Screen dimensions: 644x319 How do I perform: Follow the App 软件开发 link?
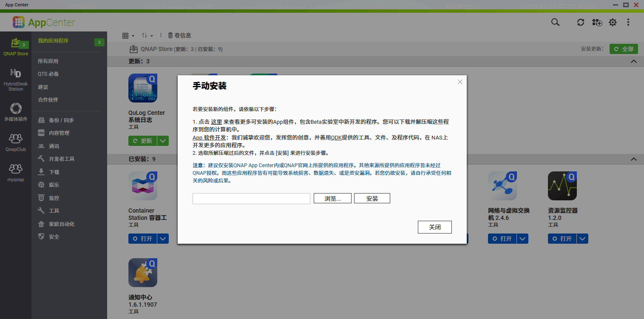(x=208, y=138)
